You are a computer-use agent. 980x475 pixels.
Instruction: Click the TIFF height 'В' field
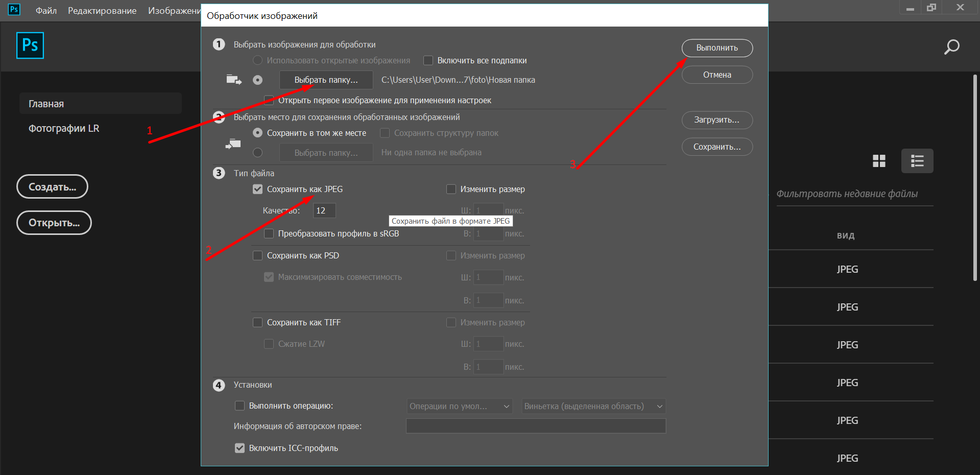[x=488, y=367]
